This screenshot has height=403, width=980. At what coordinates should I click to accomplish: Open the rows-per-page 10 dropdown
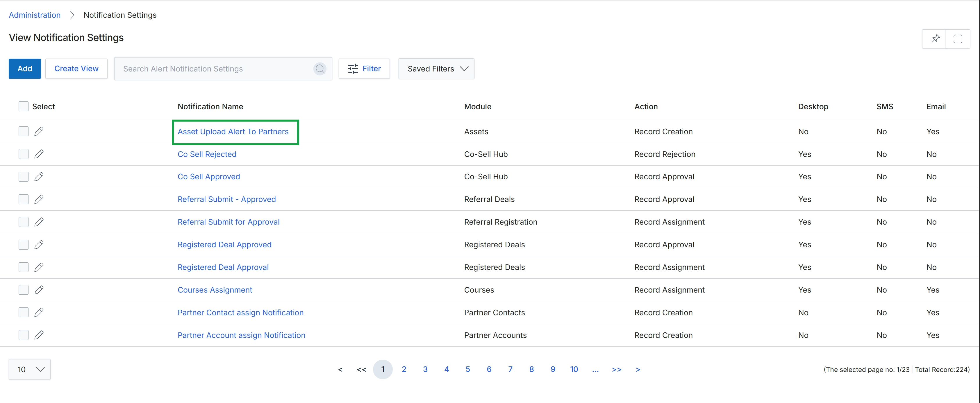click(x=30, y=370)
